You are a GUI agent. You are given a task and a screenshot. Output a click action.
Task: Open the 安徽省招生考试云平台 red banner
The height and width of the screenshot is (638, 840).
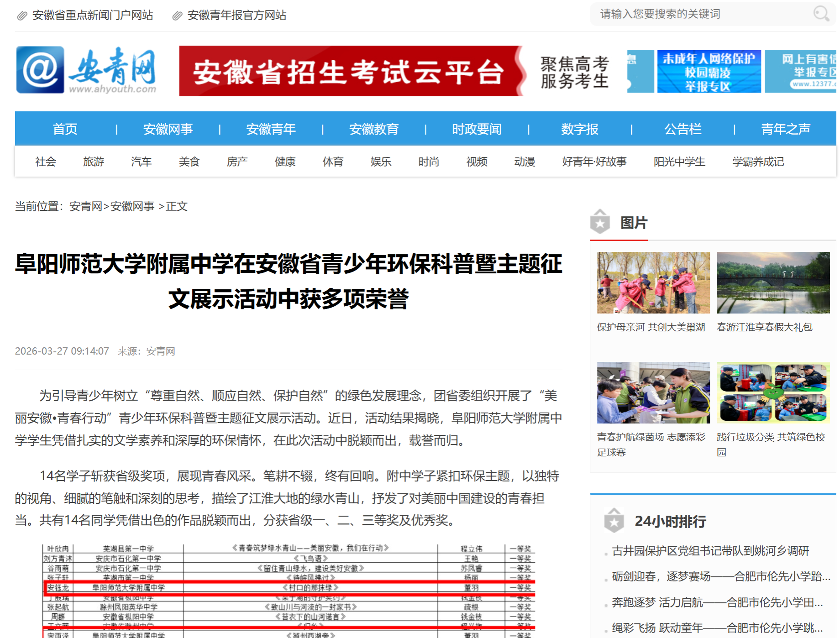pos(351,71)
